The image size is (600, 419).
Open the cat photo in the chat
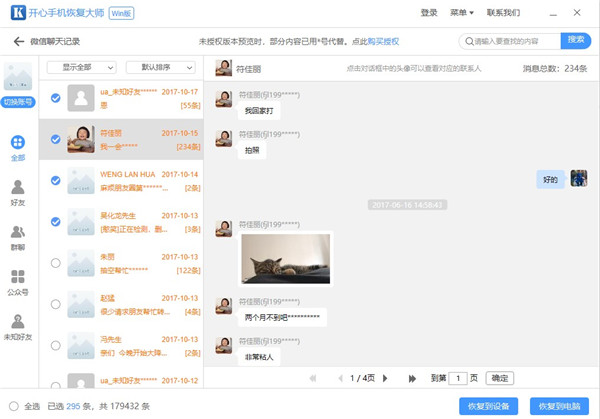click(285, 259)
